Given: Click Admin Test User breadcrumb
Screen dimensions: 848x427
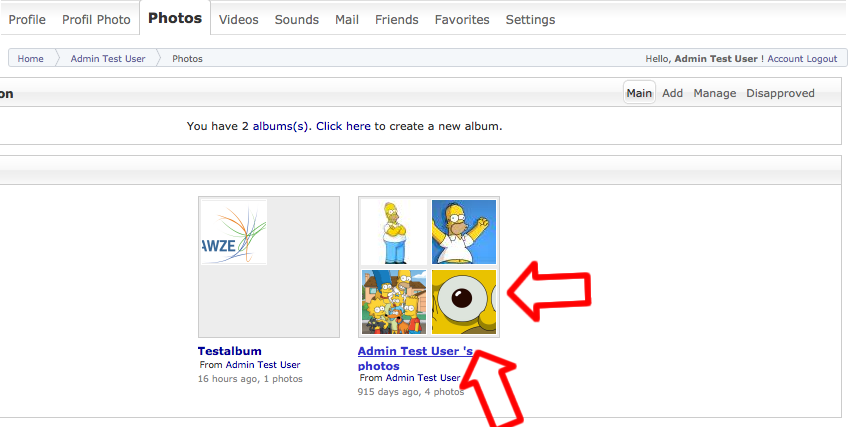Looking at the screenshot, I should point(108,59).
